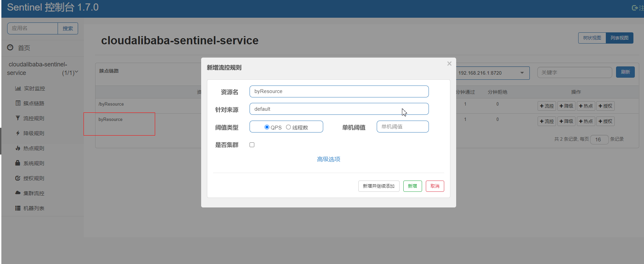Click +流控 for the byResource row
The height and width of the screenshot is (264, 644).
(x=547, y=121)
